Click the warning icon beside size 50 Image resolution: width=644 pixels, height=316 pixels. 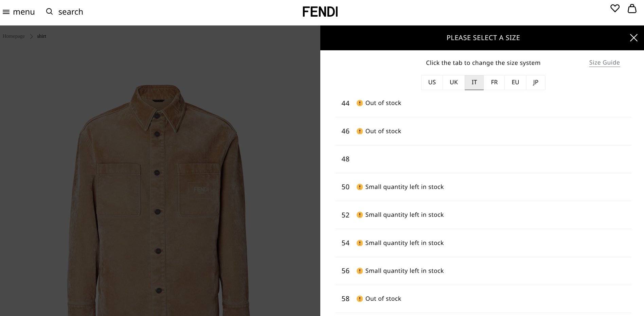(x=359, y=187)
